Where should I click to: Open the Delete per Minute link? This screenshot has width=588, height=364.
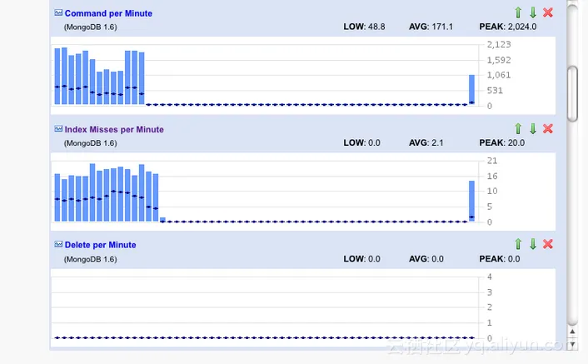100,245
